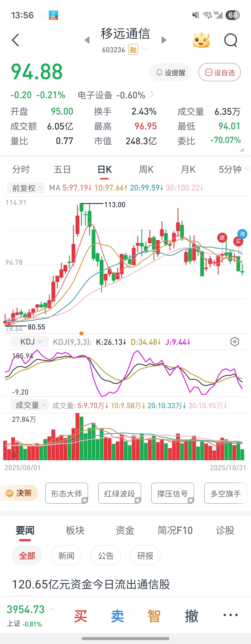
Task: Tap the 94.88 current price
Action: (37, 72)
